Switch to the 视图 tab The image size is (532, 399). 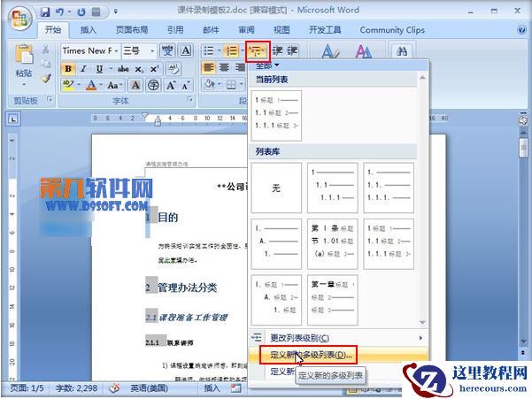point(281,30)
